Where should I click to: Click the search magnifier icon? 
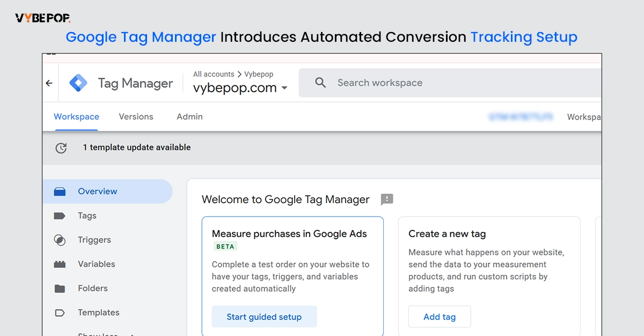320,83
